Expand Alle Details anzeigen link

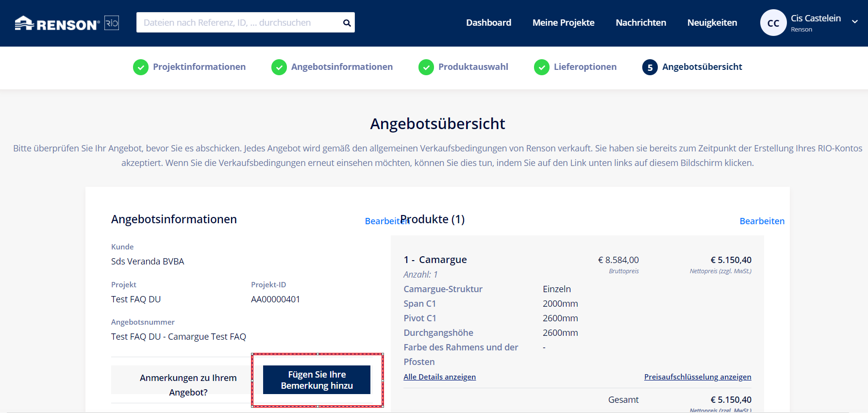439,377
